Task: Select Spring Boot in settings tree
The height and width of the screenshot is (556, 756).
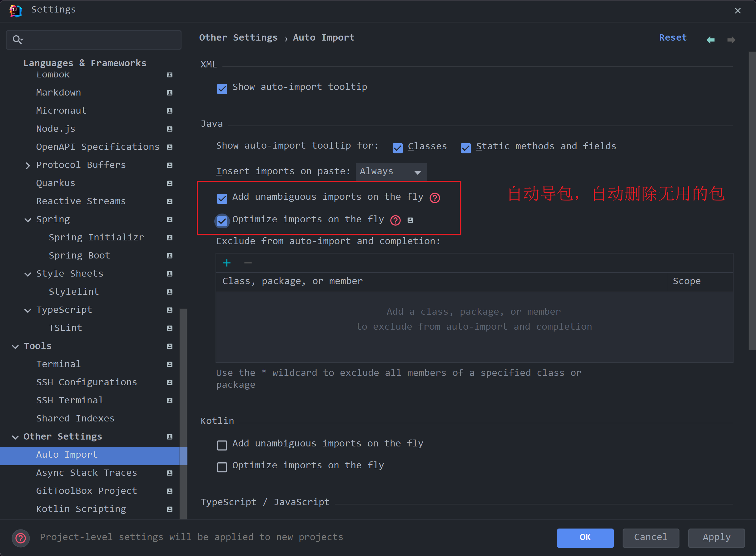Action: coord(79,255)
